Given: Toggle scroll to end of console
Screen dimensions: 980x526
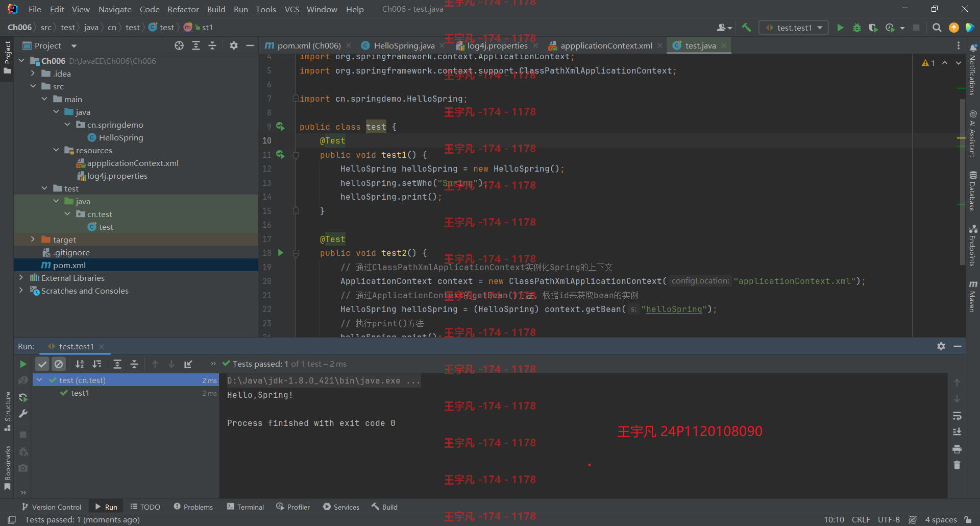Looking at the screenshot, I should (x=957, y=432).
